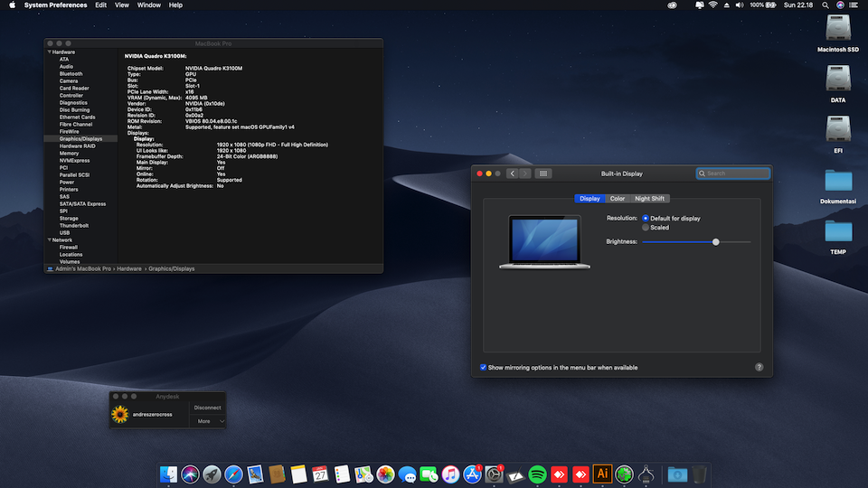Viewport: 868px width, 488px height.
Task: Open Maps app in Dock
Action: [363, 474]
